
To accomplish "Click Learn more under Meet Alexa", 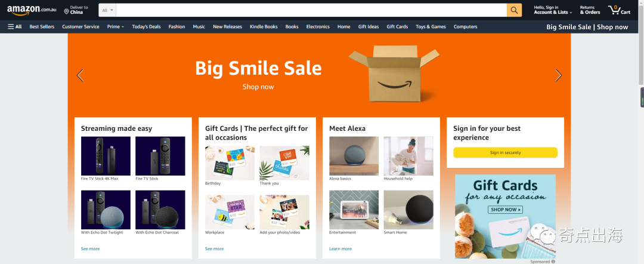I will (340, 249).
